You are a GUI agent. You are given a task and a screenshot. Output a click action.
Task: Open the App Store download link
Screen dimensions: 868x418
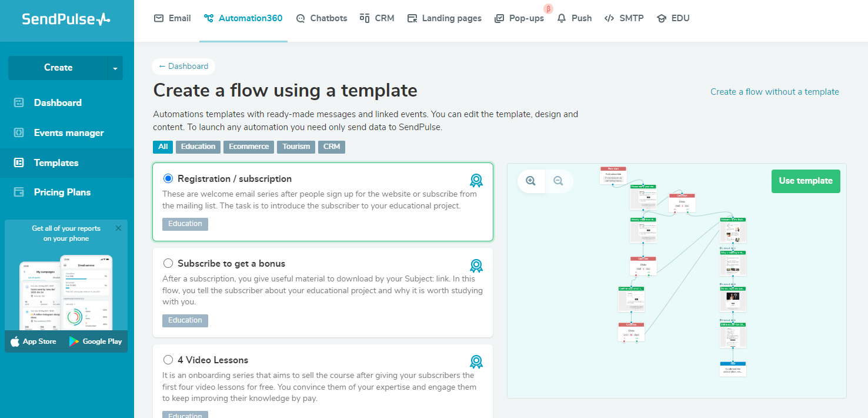[34, 341]
